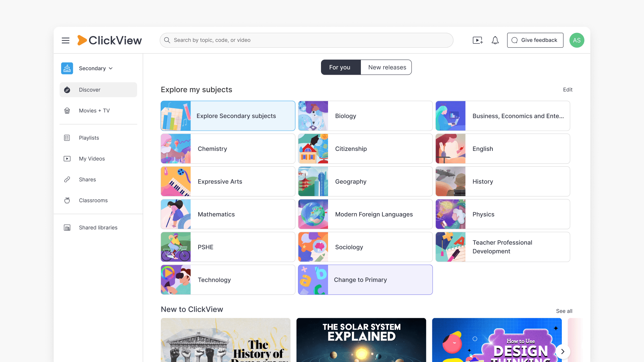Viewport: 644px width, 362px height.
Task: Open The Solar System Explained video
Action: (361, 340)
